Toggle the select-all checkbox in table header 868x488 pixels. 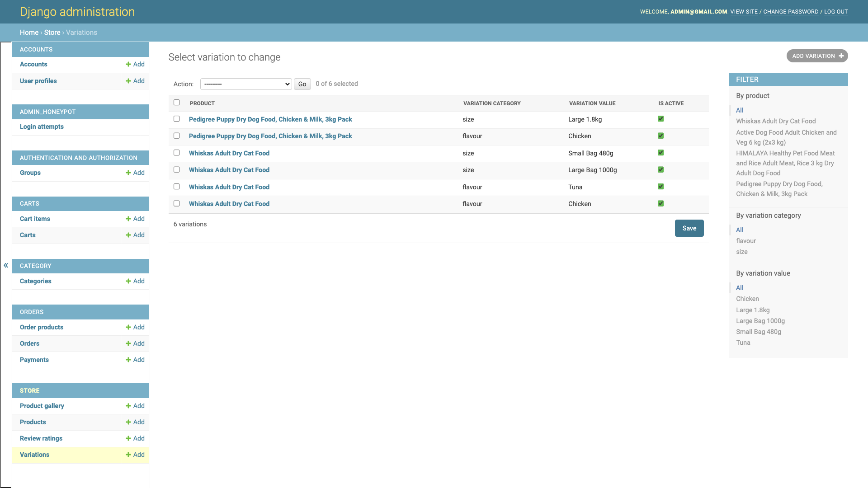pos(177,103)
